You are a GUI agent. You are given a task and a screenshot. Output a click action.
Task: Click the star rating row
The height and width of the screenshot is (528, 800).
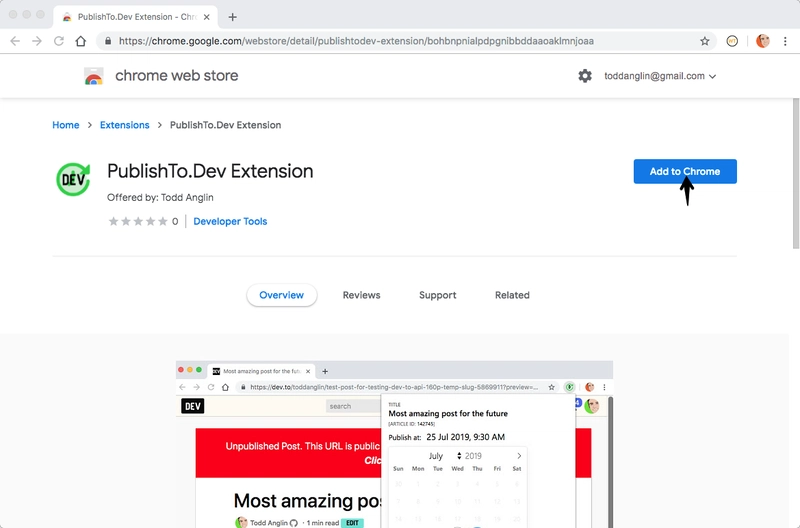[x=138, y=221]
